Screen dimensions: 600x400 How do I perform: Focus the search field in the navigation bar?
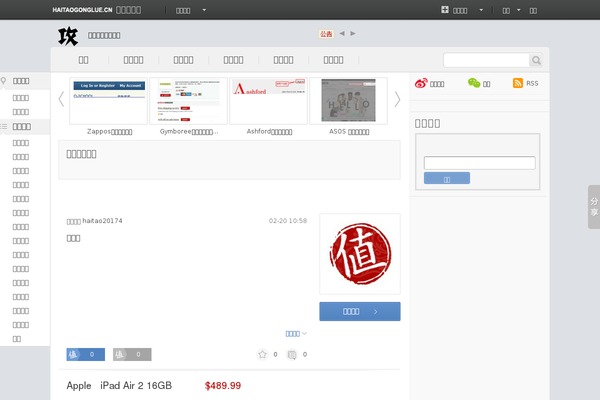click(x=486, y=60)
